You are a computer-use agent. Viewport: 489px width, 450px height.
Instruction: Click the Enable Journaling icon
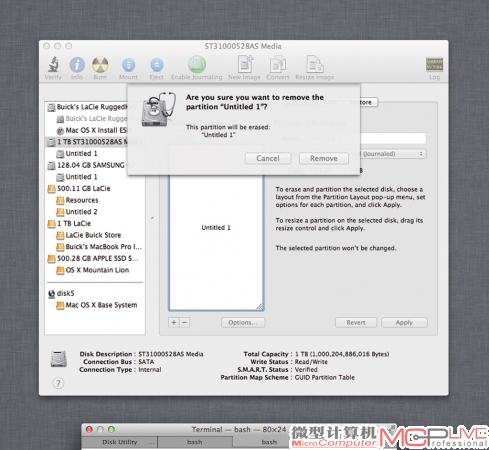tap(197, 64)
